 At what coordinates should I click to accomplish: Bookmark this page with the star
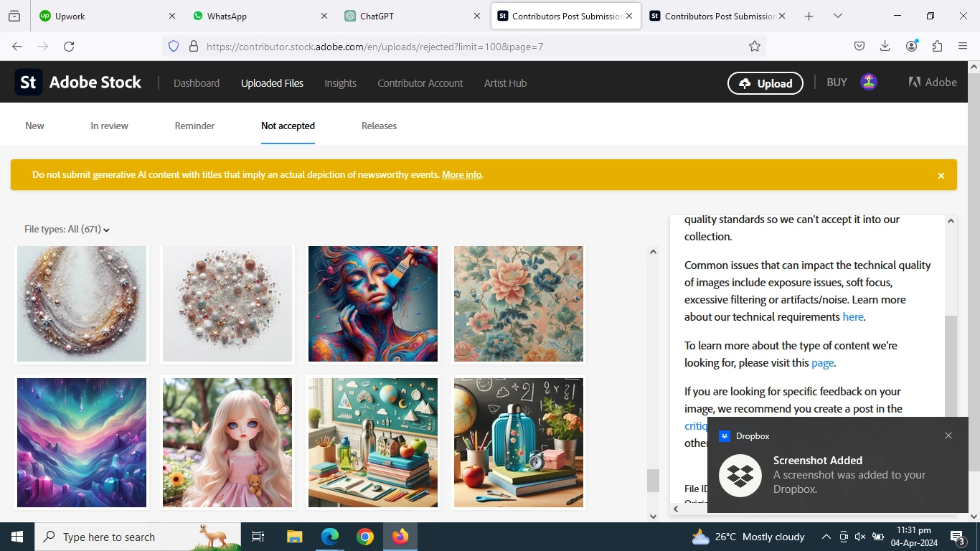click(755, 46)
